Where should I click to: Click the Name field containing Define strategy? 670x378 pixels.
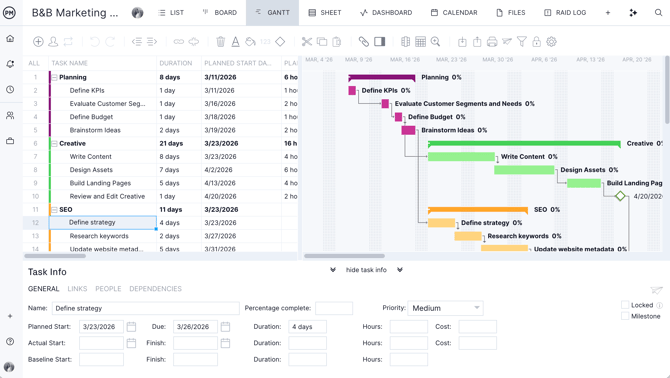click(x=146, y=308)
